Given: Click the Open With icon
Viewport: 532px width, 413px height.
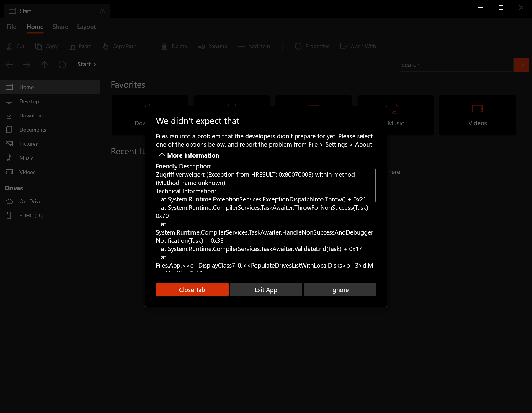Looking at the screenshot, I should [343, 46].
